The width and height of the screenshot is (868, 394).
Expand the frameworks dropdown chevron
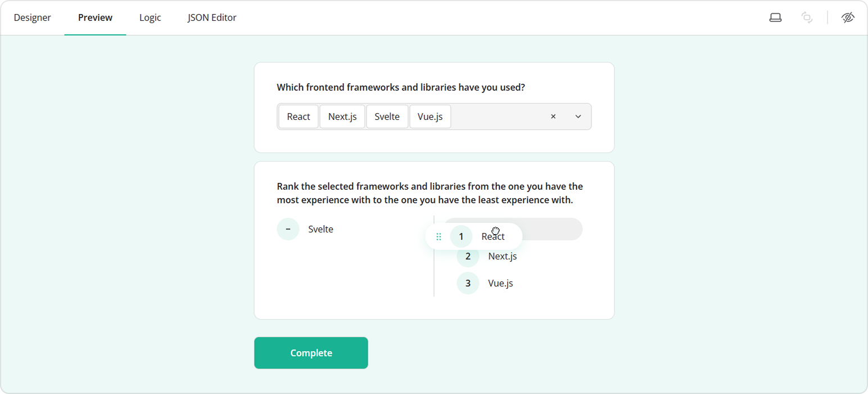click(x=578, y=117)
